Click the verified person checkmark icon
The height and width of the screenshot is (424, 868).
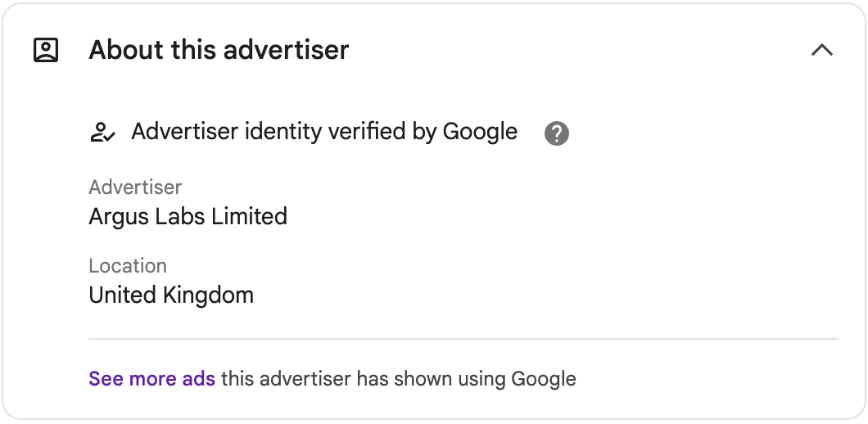coord(102,133)
